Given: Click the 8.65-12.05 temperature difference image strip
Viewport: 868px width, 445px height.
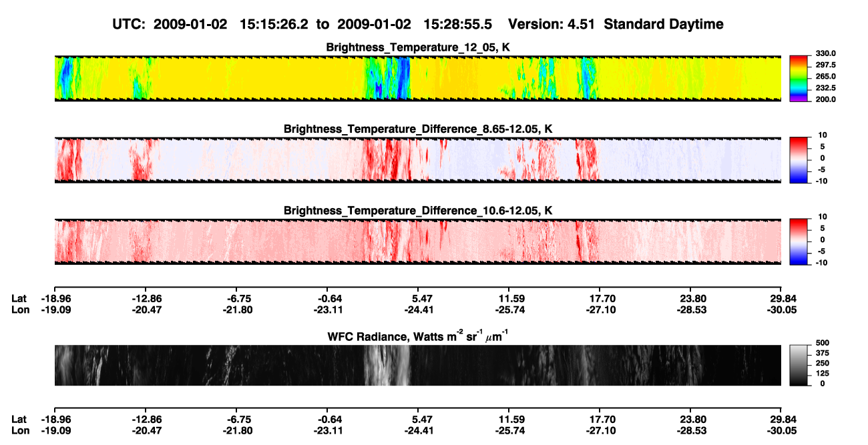Looking at the screenshot, I should point(417,159).
